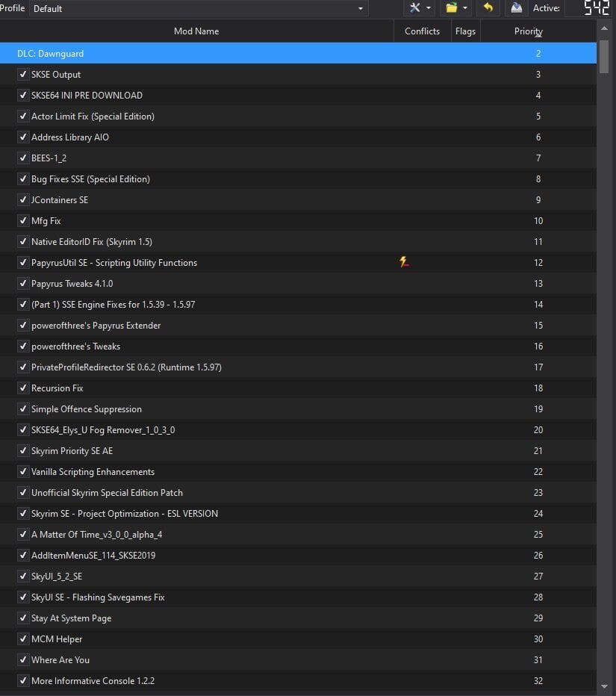Viewport: 616px width, 696px height.
Task: Select Unofficial Skyrim Special Edition Patch
Action: click(107, 492)
